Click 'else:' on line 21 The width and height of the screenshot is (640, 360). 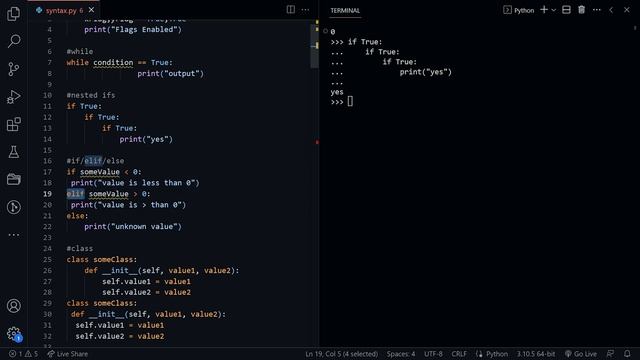77,216
